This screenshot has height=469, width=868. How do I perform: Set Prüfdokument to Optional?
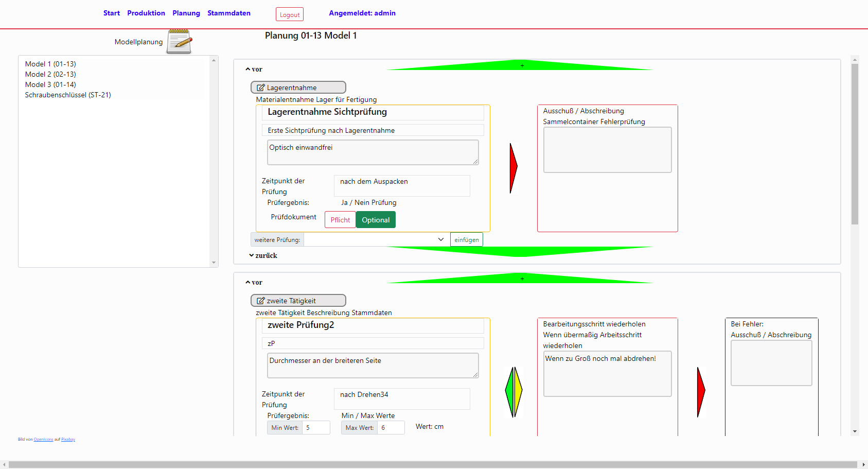tap(376, 220)
